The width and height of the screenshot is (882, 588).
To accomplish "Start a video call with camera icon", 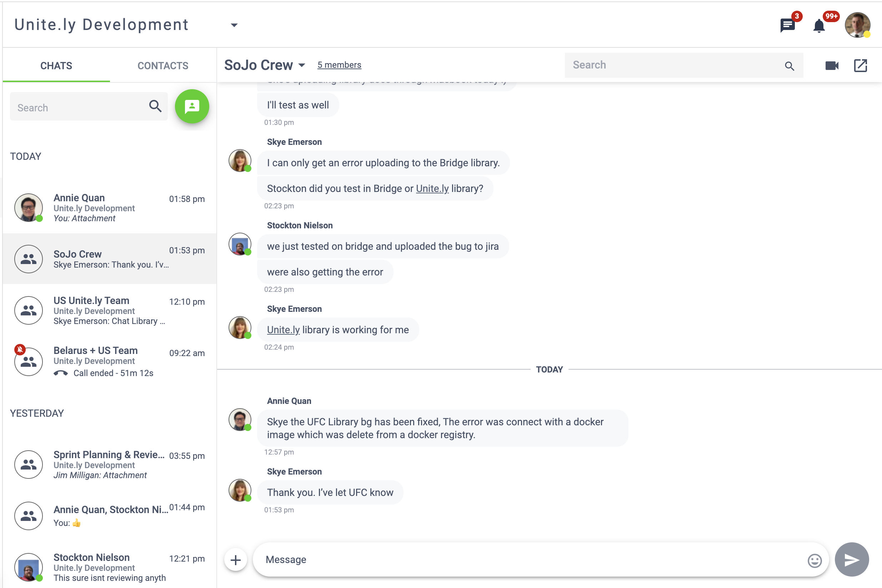I will pos(832,66).
